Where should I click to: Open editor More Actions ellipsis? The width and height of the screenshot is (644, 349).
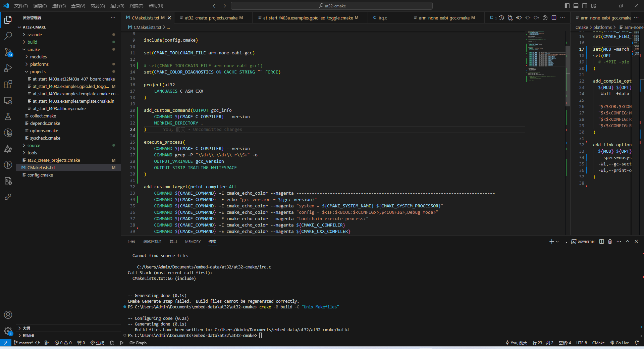point(562,18)
